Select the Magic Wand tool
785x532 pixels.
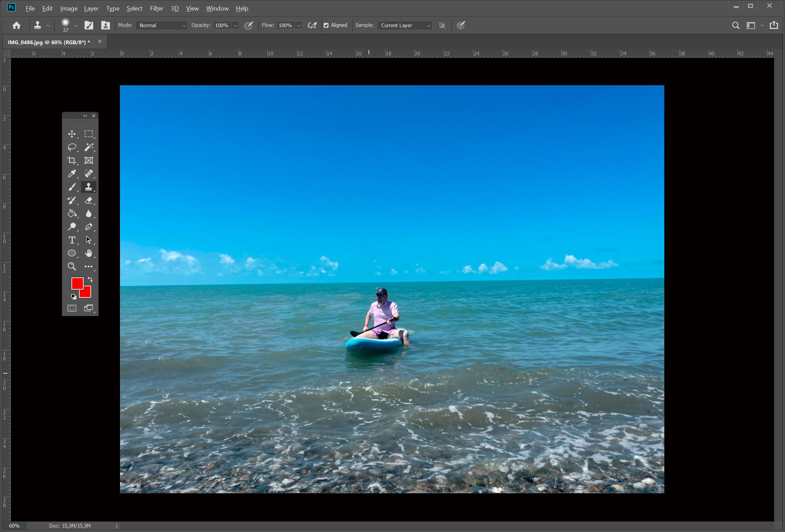point(88,147)
